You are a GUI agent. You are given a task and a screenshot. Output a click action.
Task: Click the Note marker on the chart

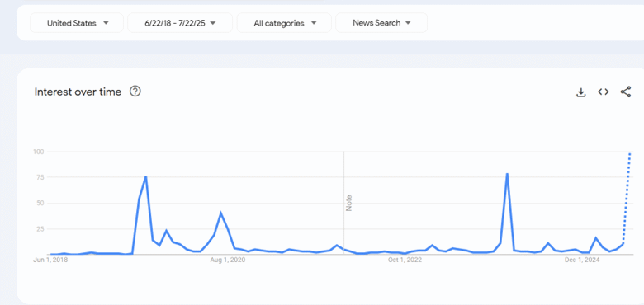pyautogui.click(x=349, y=203)
